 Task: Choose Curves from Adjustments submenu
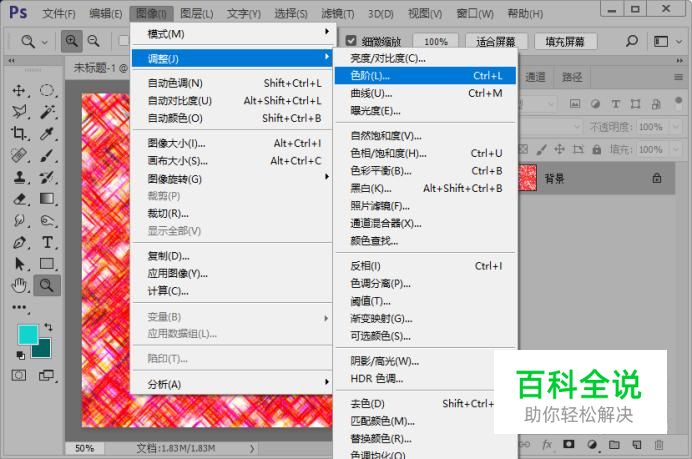click(x=425, y=93)
